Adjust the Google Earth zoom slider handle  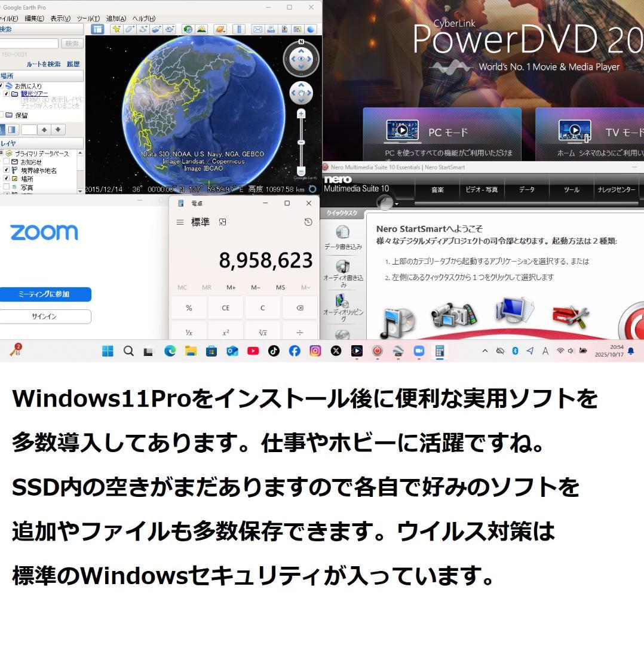(x=301, y=142)
